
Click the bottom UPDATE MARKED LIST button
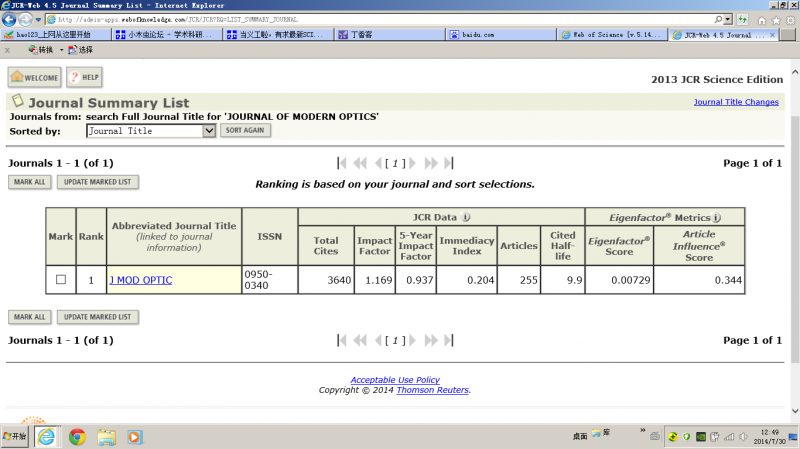(97, 317)
